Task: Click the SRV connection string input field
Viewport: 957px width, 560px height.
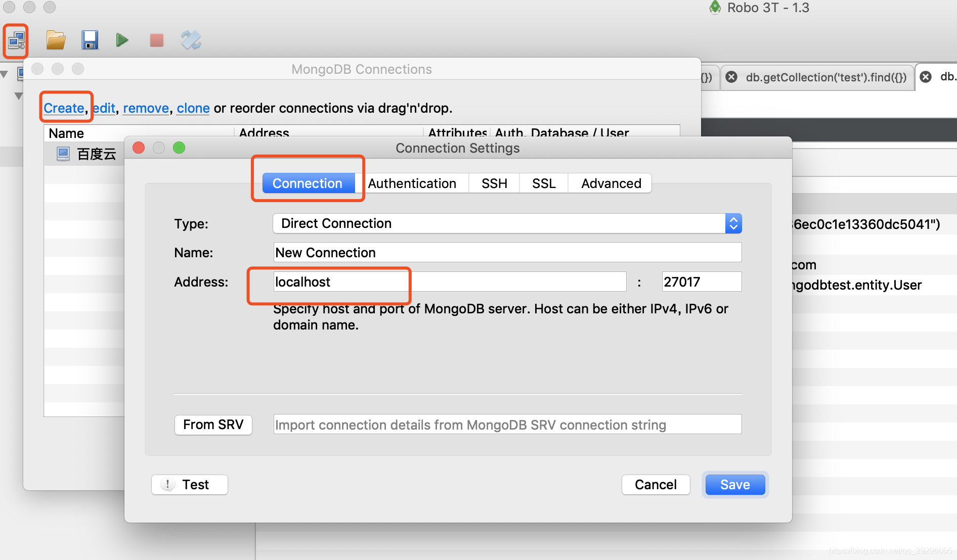Action: pos(507,425)
